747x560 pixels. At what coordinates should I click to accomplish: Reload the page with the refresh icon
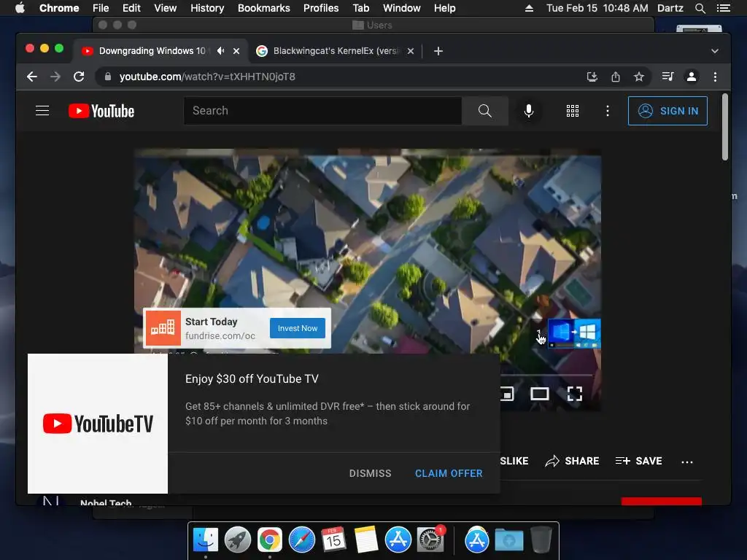pyautogui.click(x=79, y=77)
